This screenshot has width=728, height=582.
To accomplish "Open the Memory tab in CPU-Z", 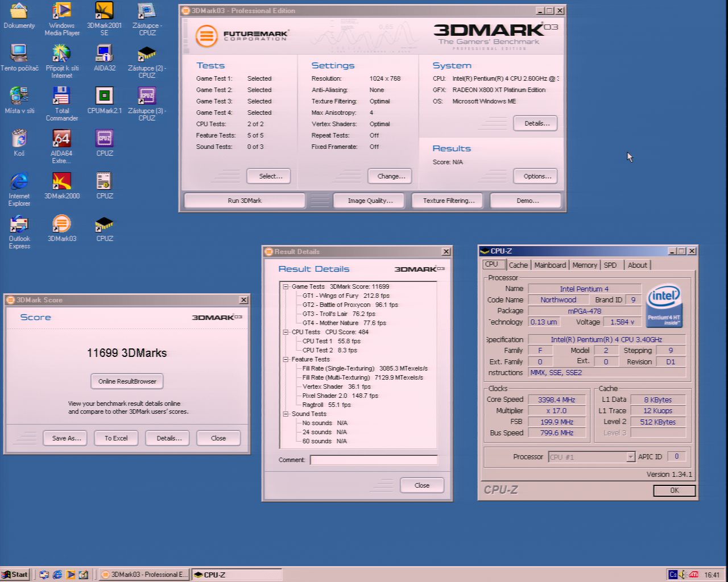I will [585, 265].
